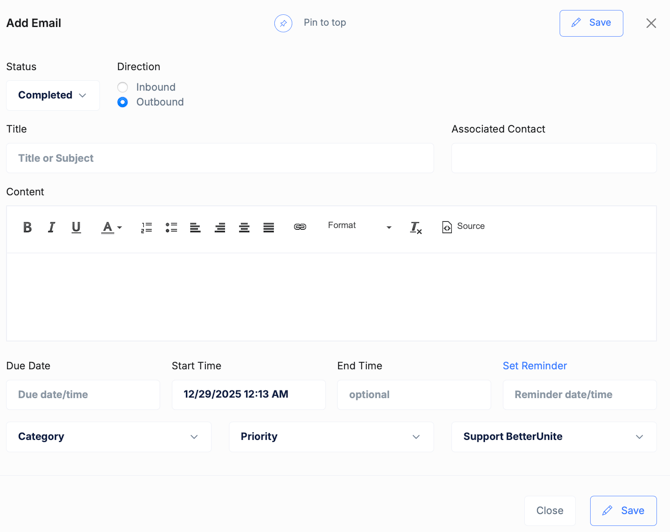670x532 pixels.
Task: Open the Completed status dropdown
Action: (x=53, y=95)
